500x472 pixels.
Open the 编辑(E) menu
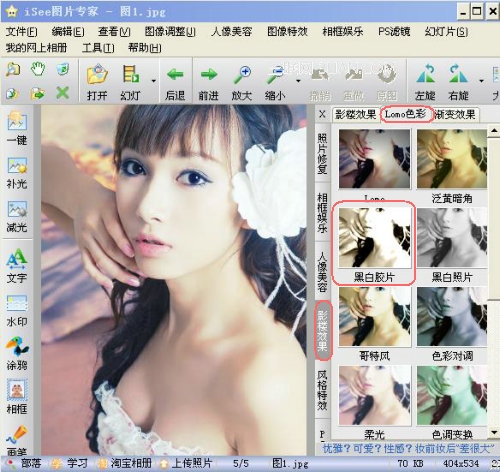68,32
